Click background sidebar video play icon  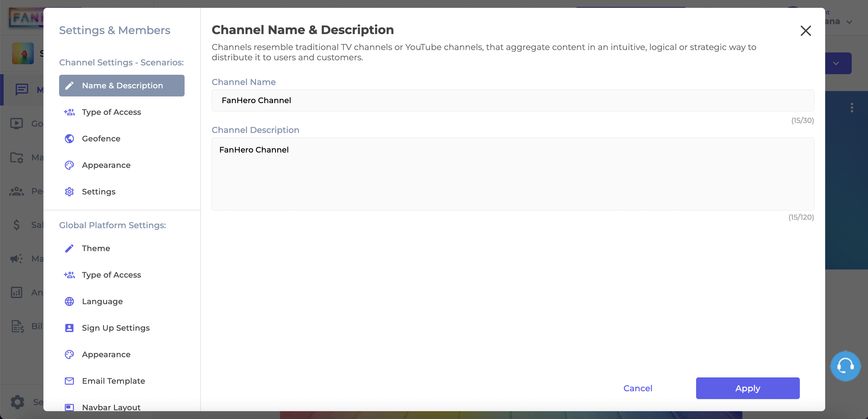tap(17, 124)
